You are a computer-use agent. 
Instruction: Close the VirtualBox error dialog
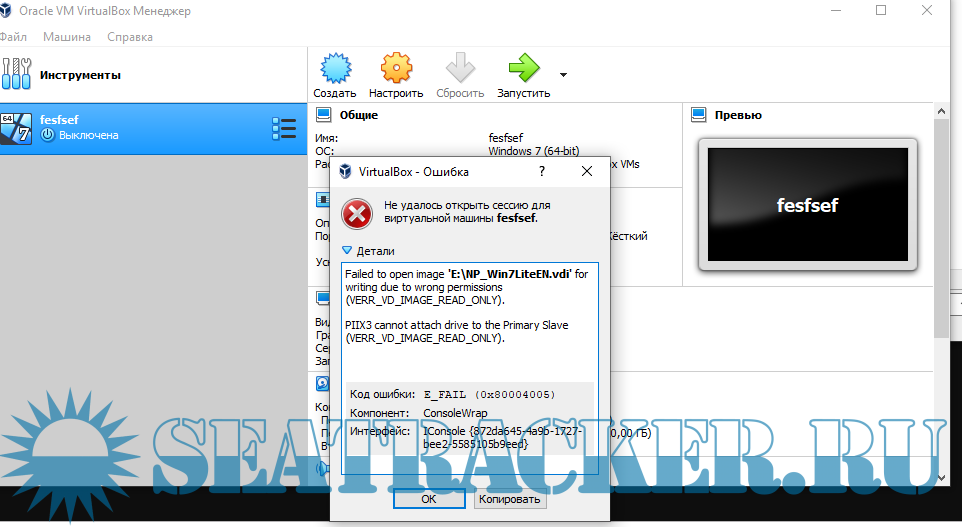point(587,172)
